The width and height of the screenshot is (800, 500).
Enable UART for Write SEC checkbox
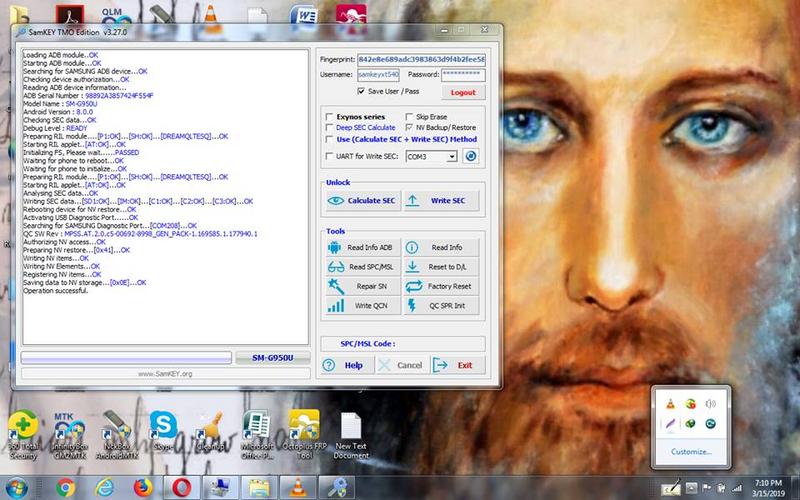pos(330,156)
